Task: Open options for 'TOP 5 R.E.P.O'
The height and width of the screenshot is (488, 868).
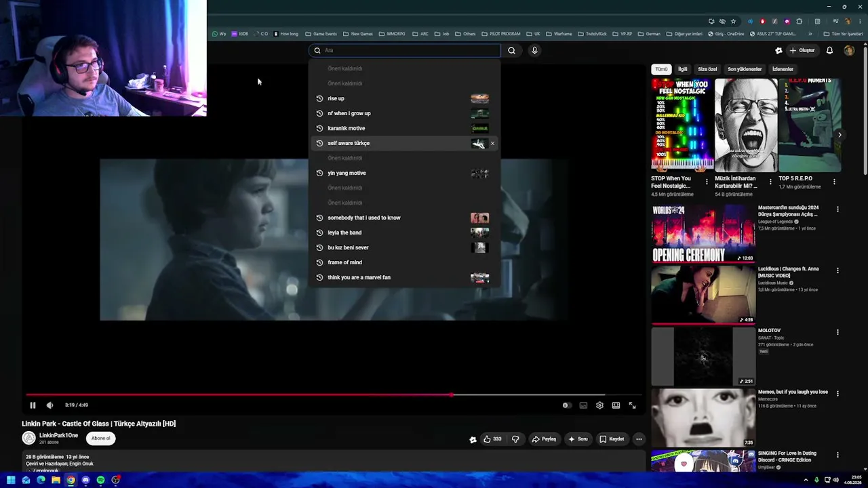Action: 834,182
